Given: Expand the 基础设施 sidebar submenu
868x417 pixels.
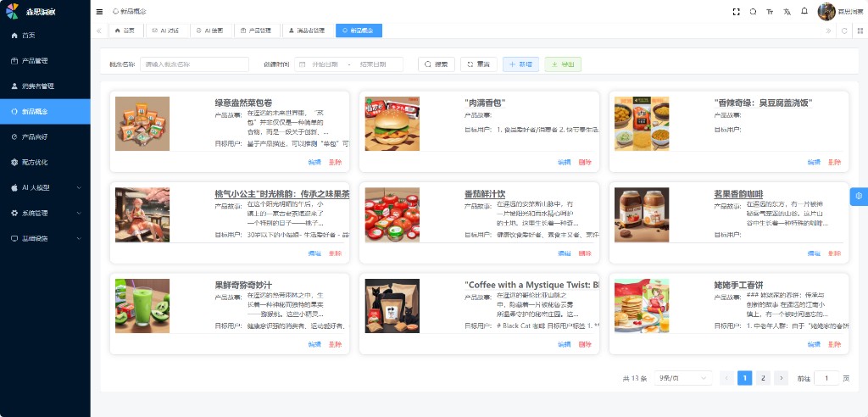Looking at the screenshot, I should pos(45,239).
